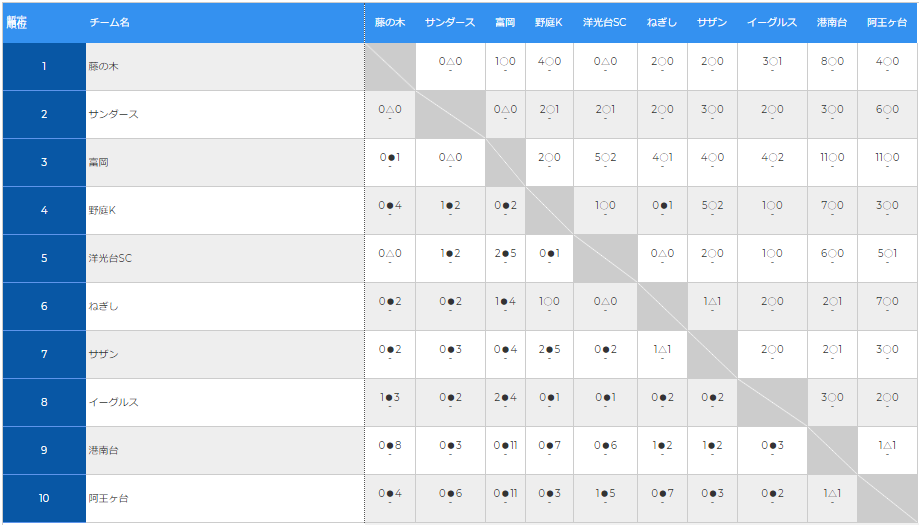Select the ねぎし column header
Image resolution: width=919 pixels, height=525 pixels.
click(x=661, y=21)
